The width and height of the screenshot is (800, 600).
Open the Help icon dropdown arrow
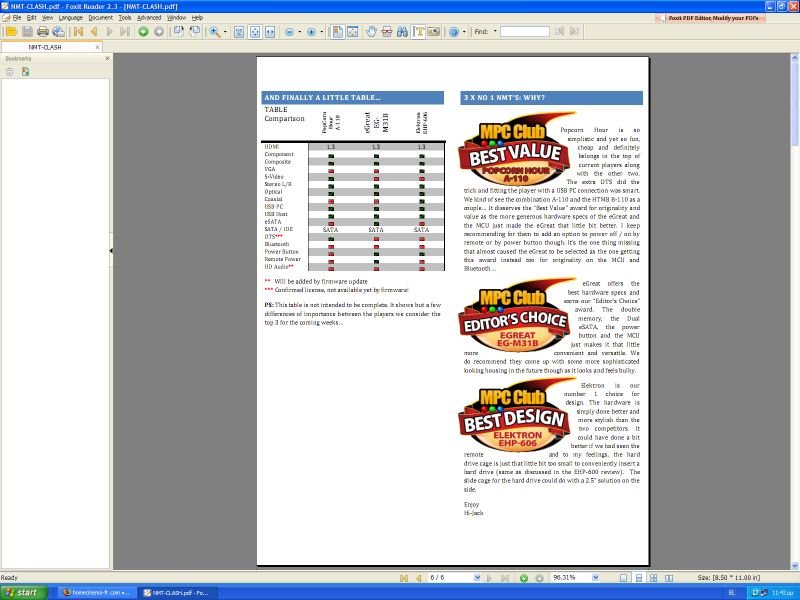click(464, 32)
